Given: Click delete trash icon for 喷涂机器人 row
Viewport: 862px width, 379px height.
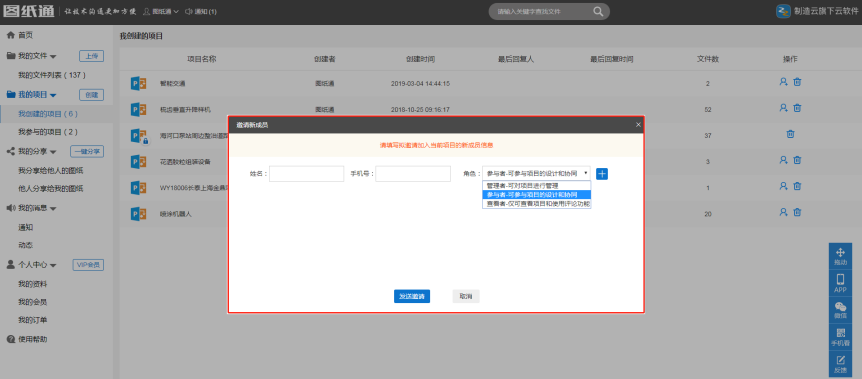Looking at the screenshot, I should (x=797, y=212).
